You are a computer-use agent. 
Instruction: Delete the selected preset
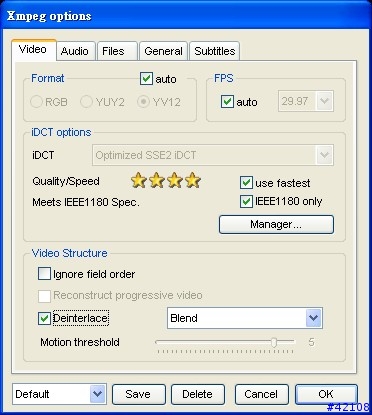198,394
